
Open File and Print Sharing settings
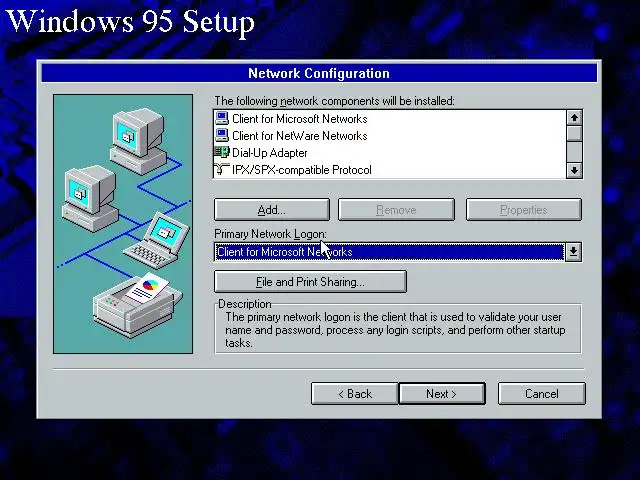pyautogui.click(x=310, y=282)
